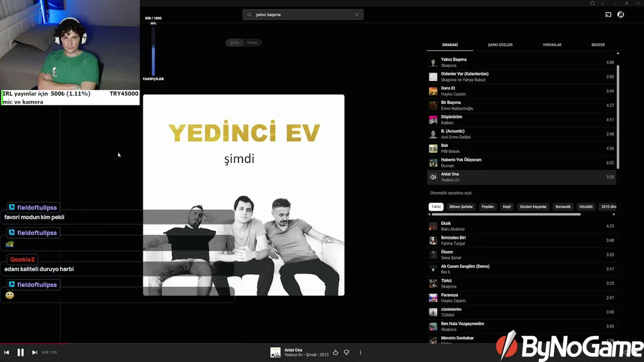Open the ŞARKI SÖZLERİ tab
Screen dimensions: 644x362
click(x=500, y=45)
